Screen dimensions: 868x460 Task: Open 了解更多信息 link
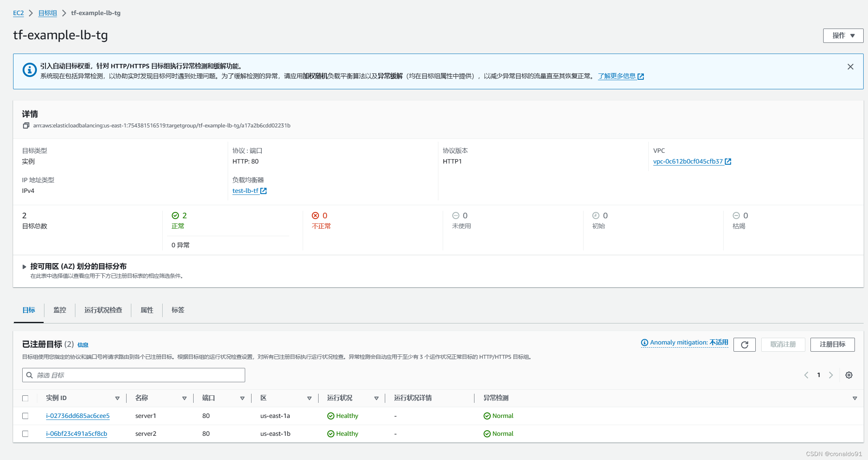(617, 76)
